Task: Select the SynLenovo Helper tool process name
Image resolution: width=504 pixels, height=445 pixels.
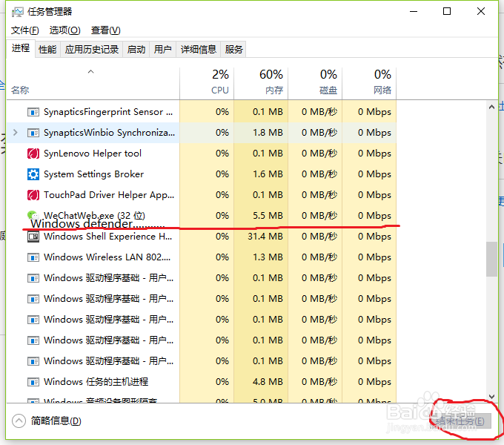Action: coord(93,154)
